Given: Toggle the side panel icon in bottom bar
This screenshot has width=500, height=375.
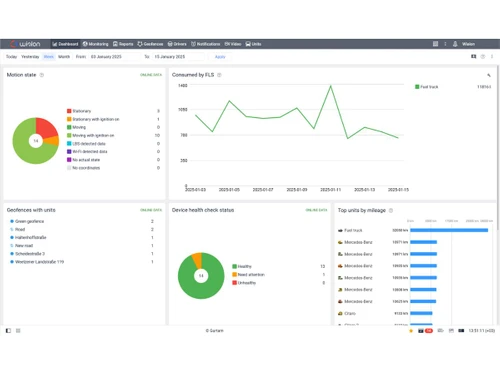Looking at the screenshot, I should click(x=8, y=331).
